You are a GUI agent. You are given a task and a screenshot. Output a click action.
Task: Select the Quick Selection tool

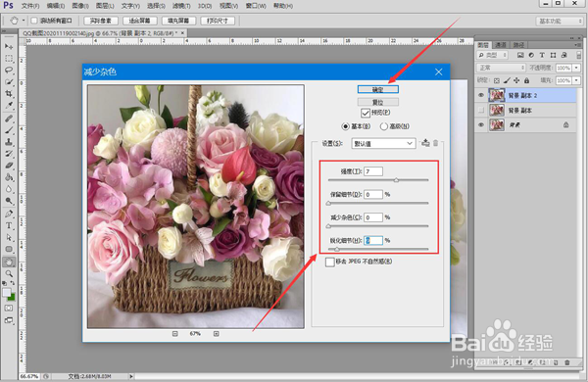[x=9, y=81]
